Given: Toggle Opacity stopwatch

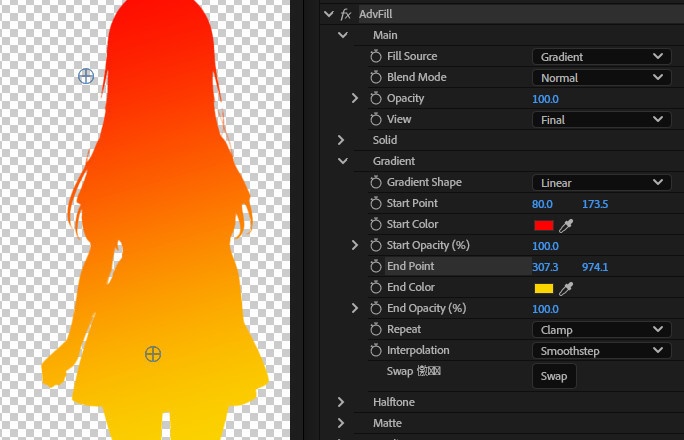Looking at the screenshot, I should click(x=376, y=98).
